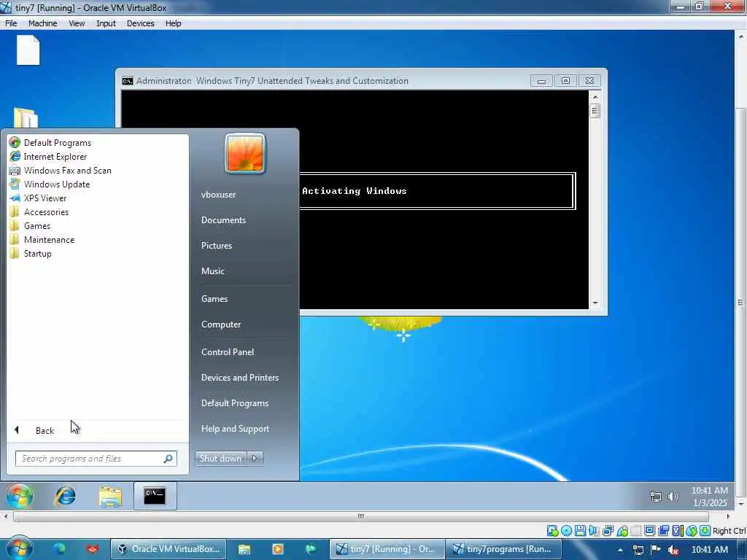Open Help and Support

235,429
